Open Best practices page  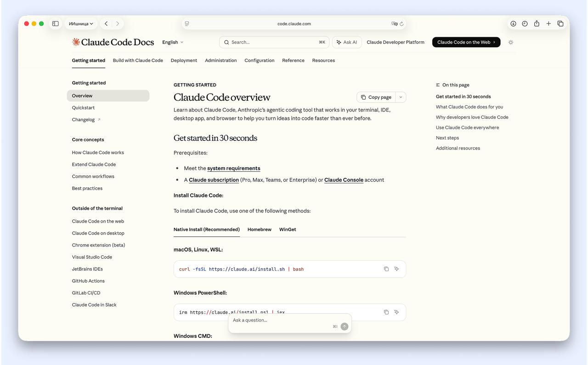87,188
